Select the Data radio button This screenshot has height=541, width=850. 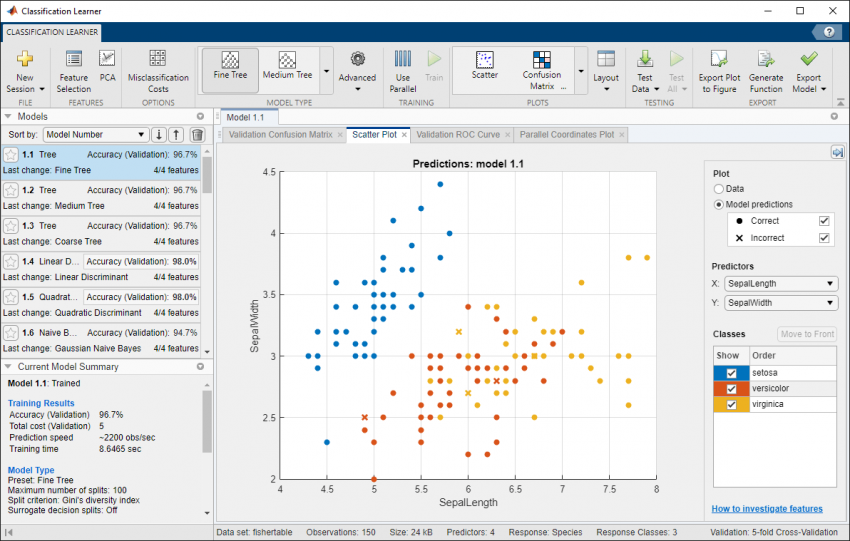click(719, 188)
